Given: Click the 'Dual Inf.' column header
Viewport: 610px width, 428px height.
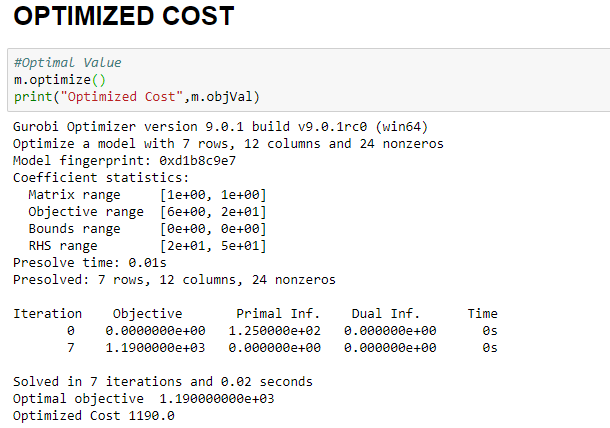Looking at the screenshot, I should point(386,314).
